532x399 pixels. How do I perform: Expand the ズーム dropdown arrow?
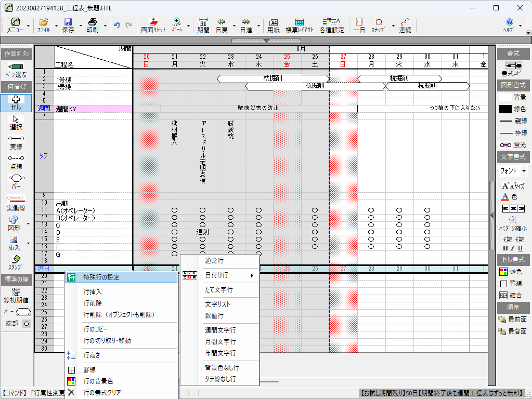188,25
